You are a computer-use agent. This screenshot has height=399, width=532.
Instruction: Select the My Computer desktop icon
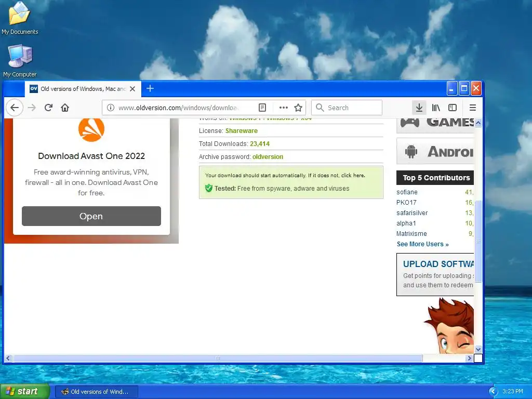[x=20, y=61]
